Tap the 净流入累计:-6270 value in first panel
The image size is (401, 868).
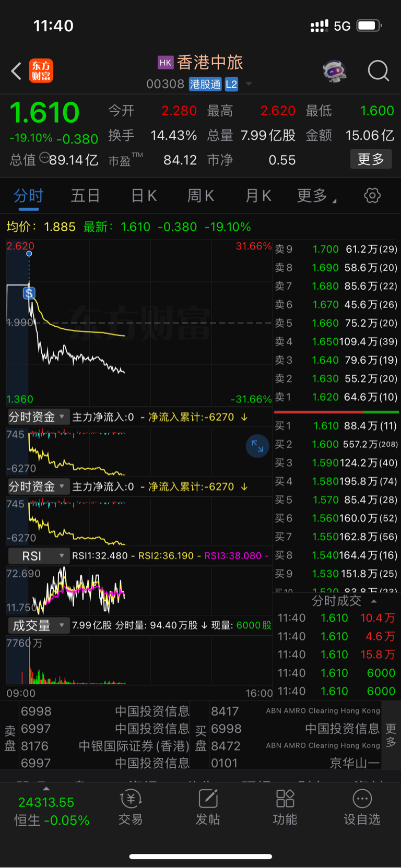[x=191, y=417]
